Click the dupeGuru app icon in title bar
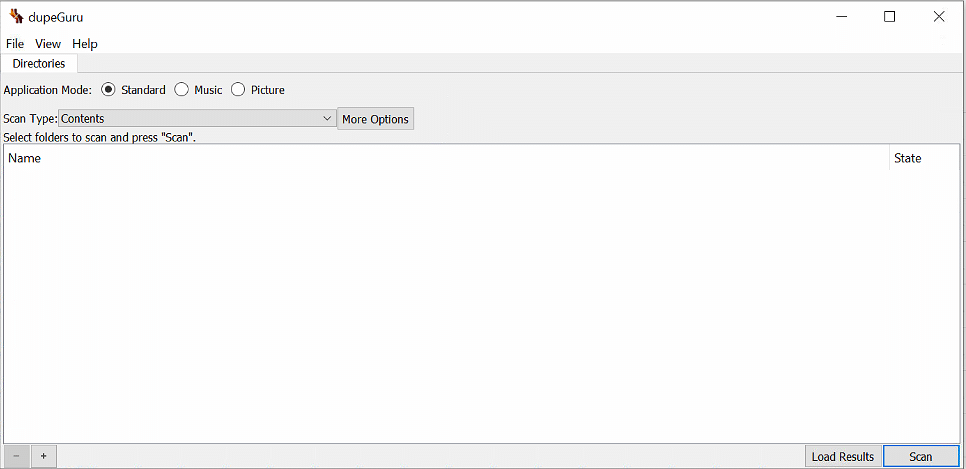Image resolution: width=966 pixels, height=469 pixels. [x=16, y=17]
